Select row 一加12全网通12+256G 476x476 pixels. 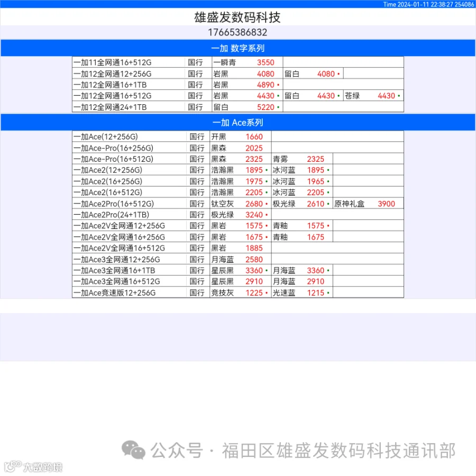click(238, 74)
